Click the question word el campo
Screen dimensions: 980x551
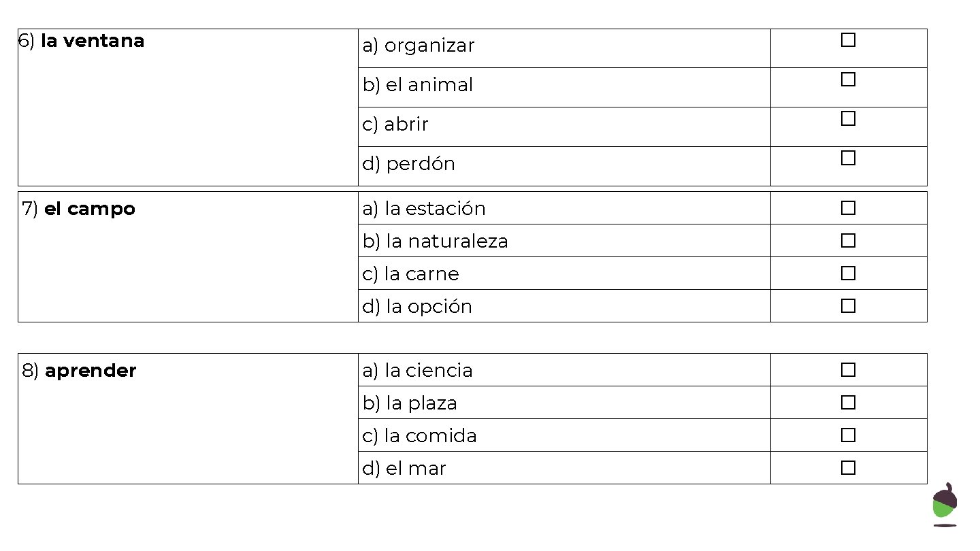[x=89, y=209]
